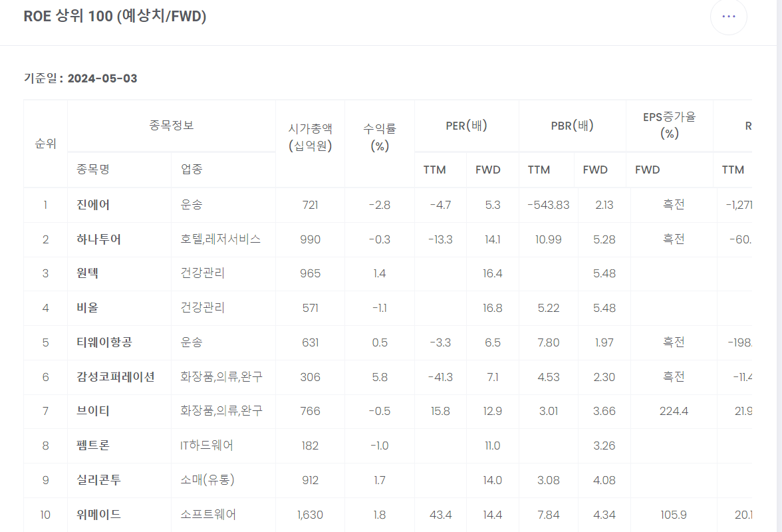Image resolution: width=782 pixels, height=532 pixels.
Task: Click rank number 8 cell
Action: (45, 446)
